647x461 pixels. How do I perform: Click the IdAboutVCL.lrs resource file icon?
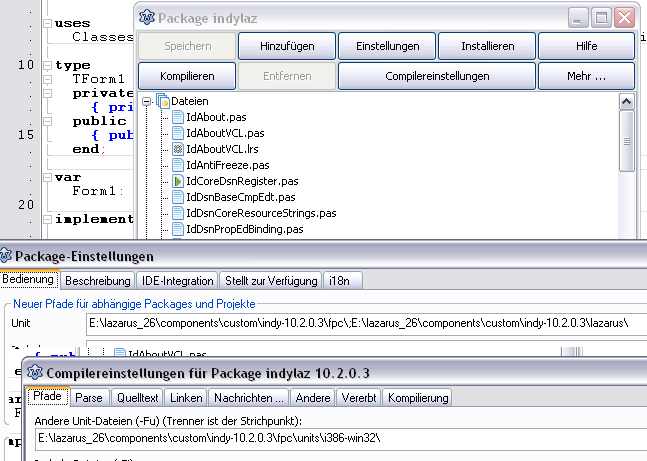(178, 149)
